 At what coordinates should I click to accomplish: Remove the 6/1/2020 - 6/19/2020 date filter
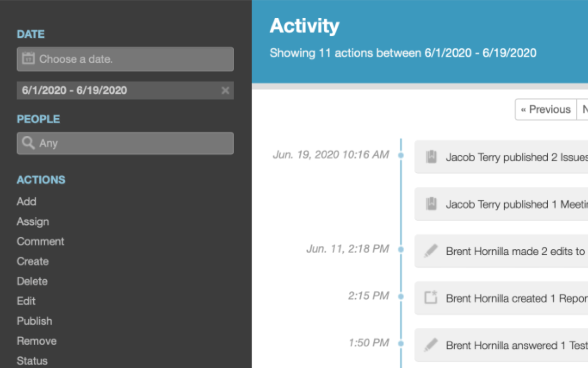(225, 90)
